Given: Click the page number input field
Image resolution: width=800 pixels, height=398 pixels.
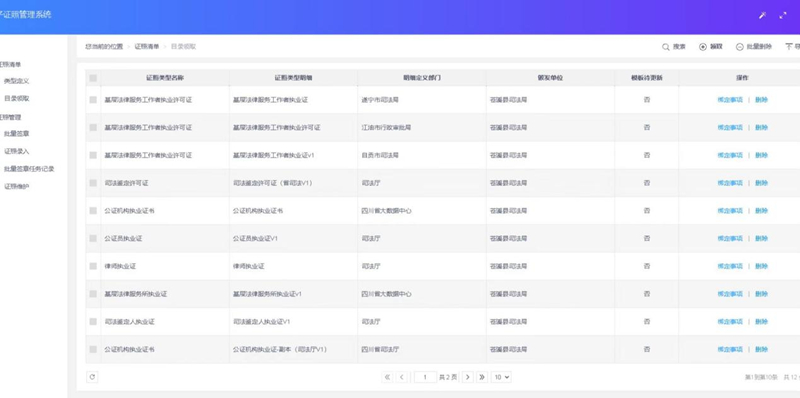Looking at the screenshot, I should [425, 377].
